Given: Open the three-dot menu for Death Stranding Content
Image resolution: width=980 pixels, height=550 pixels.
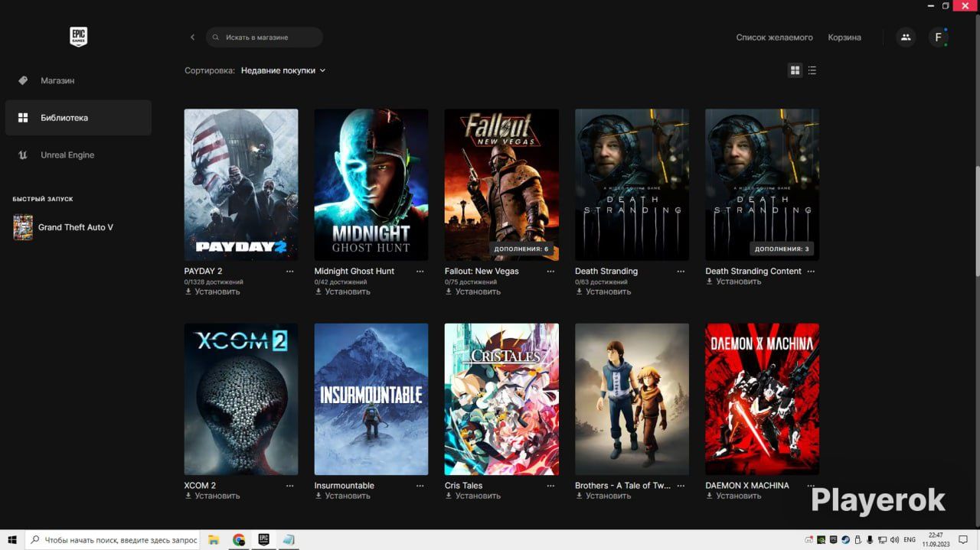Looking at the screenshot, I should [811, 272].
